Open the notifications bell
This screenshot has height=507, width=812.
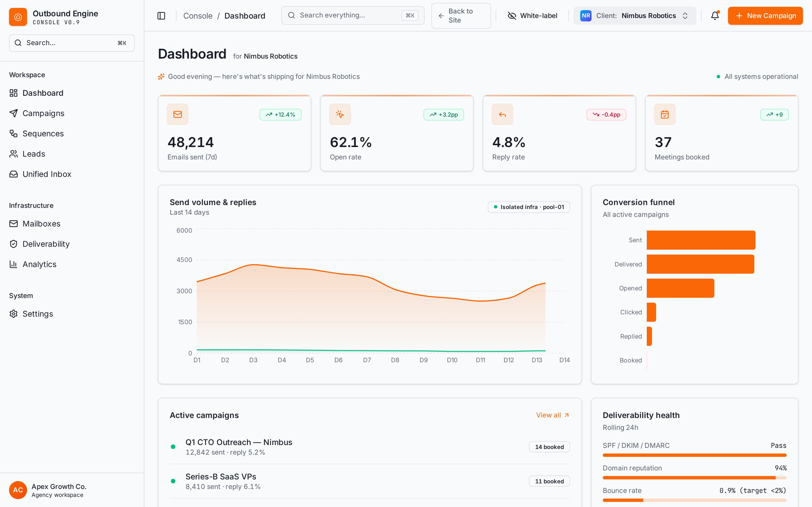tap(715, 16)
